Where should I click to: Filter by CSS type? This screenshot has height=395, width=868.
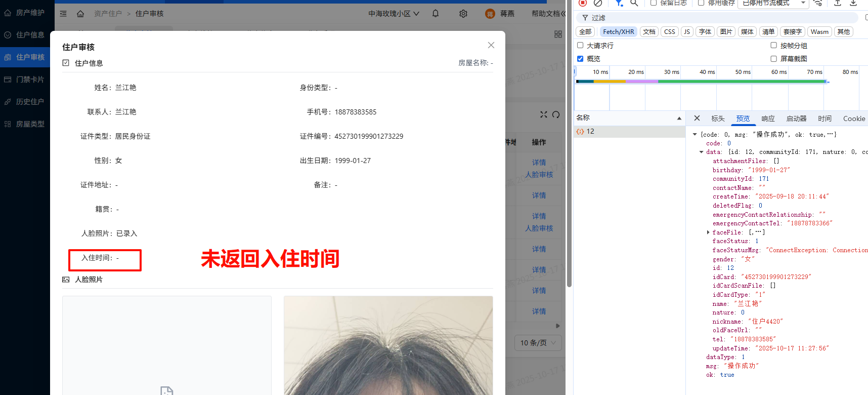tap(670, 31)
